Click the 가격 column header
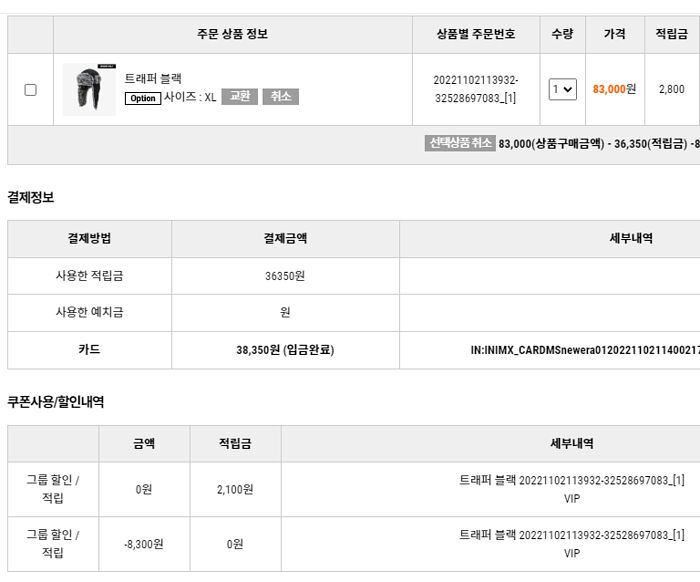 (x=615, y=34)
